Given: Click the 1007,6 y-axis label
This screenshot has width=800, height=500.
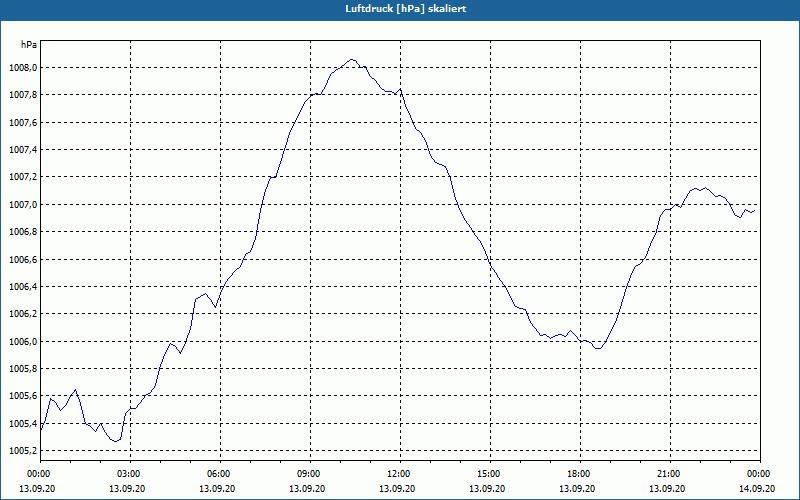Looking at the screenshot, I should (x=22, y=122).
